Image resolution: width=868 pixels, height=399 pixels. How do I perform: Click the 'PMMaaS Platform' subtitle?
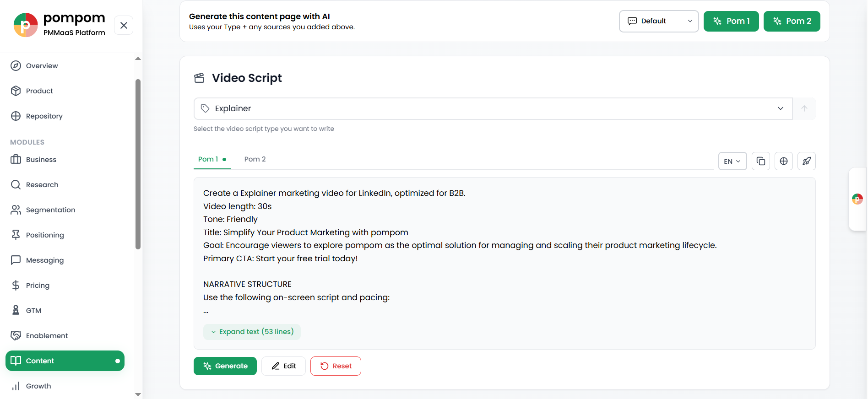pos(74,32)
